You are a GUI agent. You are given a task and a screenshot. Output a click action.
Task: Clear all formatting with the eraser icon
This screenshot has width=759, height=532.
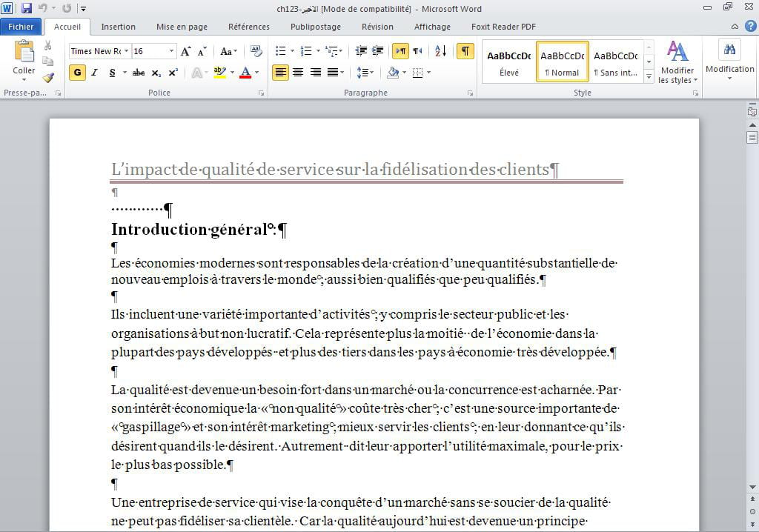(x=256, y=51)
